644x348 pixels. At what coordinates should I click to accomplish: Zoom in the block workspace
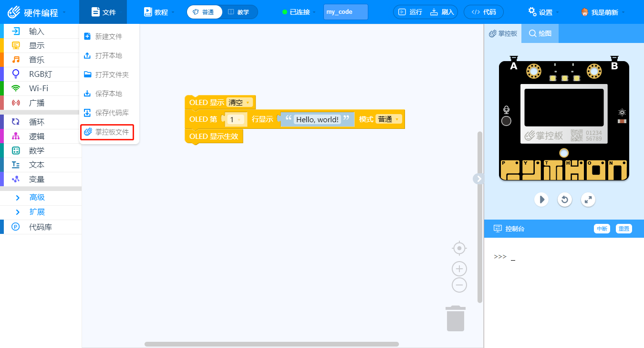(x=459, y=268)
